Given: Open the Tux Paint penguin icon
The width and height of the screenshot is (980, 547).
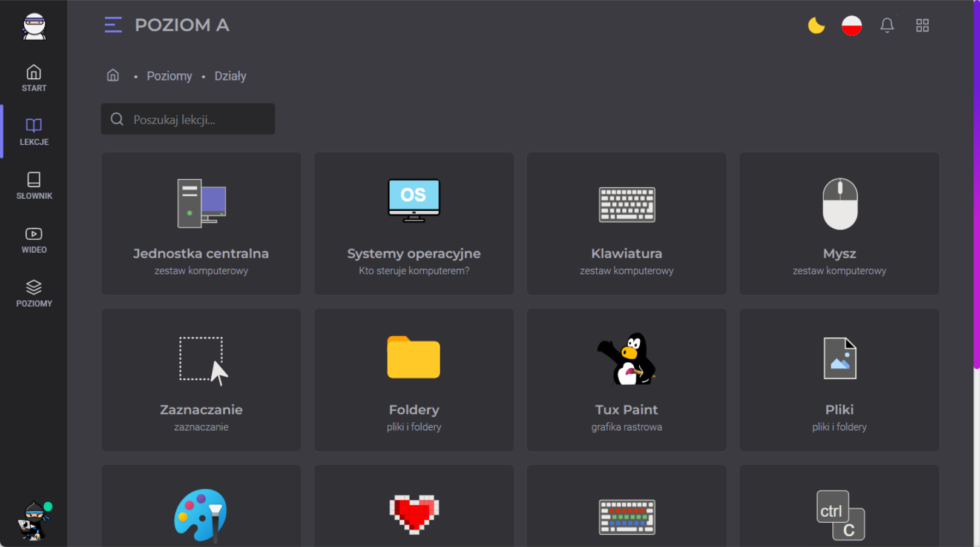Looking at the screenshot, I should [x=626, y=359].
